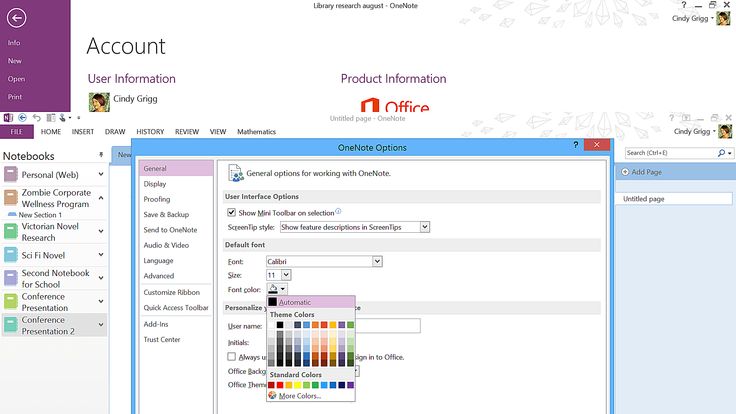The image size is (736, 414).
Task: Pick the purple swatch in Standard Colors
Action: (351, 385)
